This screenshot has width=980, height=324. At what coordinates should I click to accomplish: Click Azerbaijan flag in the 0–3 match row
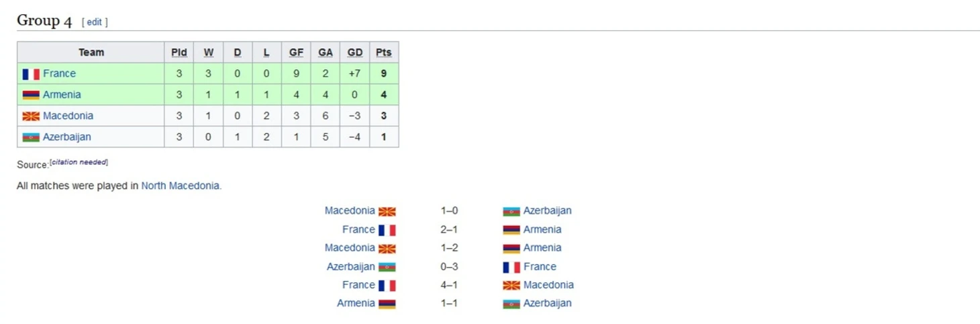click(387, 267)
